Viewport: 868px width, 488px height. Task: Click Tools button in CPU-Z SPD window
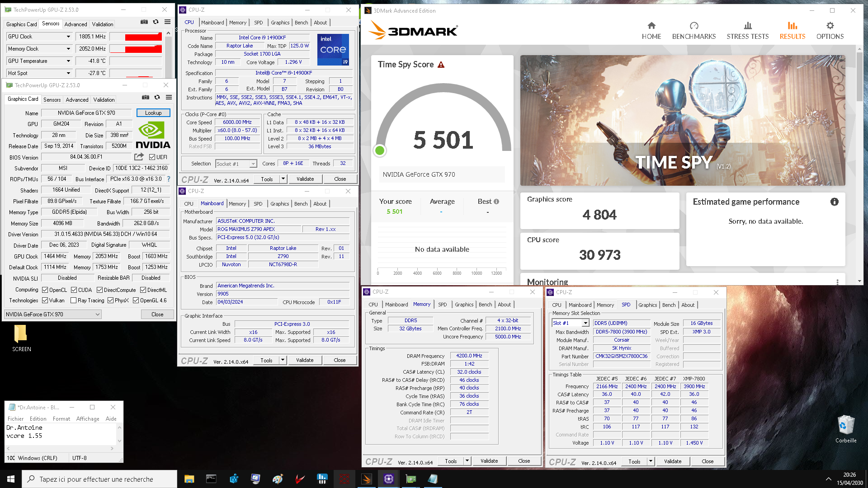pyautogui.click(x=634, y=461)
